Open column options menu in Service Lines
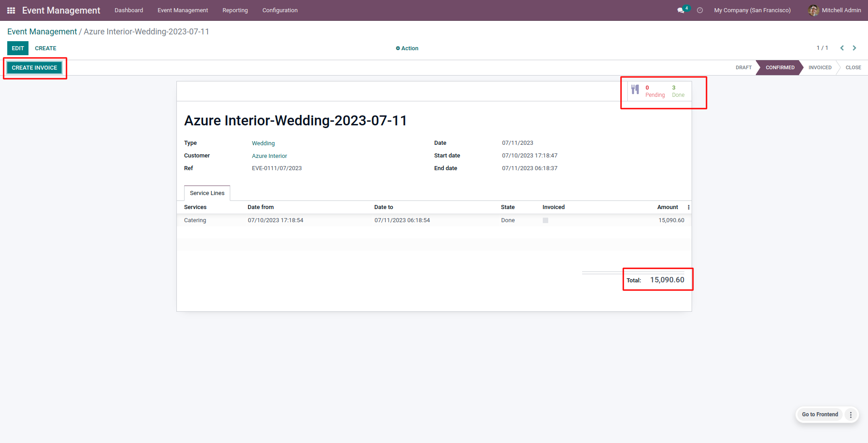This screenshot has height=443, width=868. coord(688,207)
